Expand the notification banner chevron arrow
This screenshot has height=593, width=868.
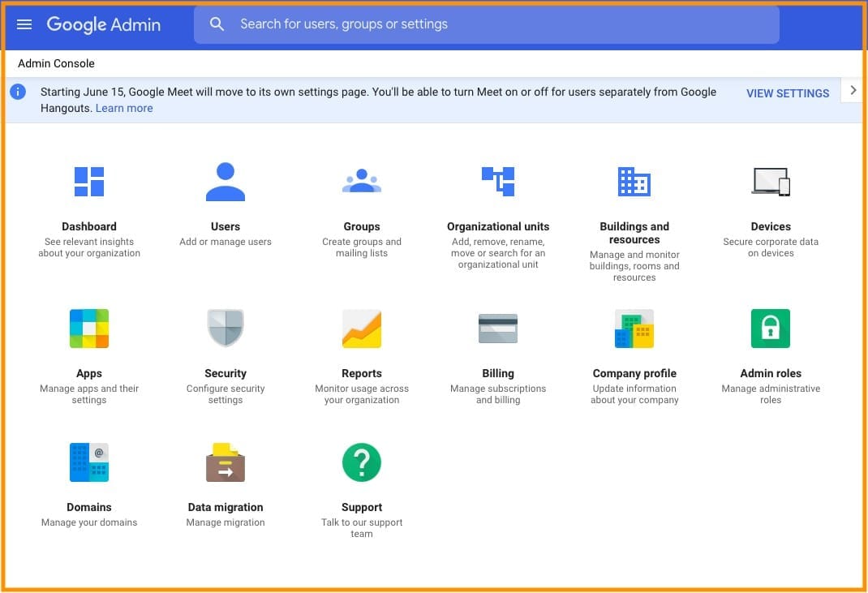pos(853,91)
